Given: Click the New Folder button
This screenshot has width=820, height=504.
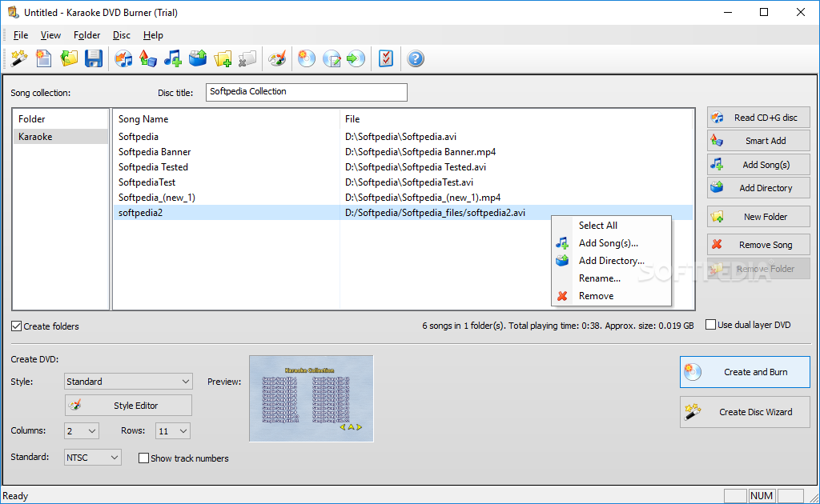Looking at the screenshot, I should 758,217.
